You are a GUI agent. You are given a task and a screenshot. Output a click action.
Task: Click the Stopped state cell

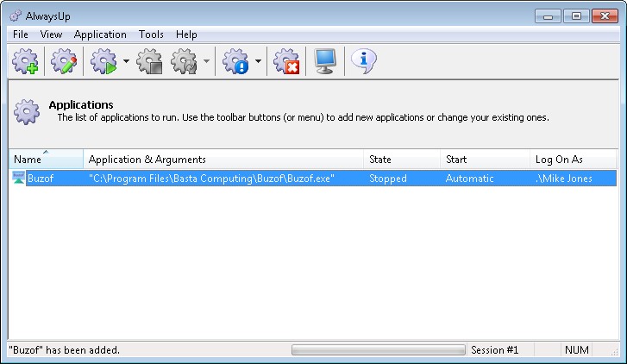(x=388, y=179)
